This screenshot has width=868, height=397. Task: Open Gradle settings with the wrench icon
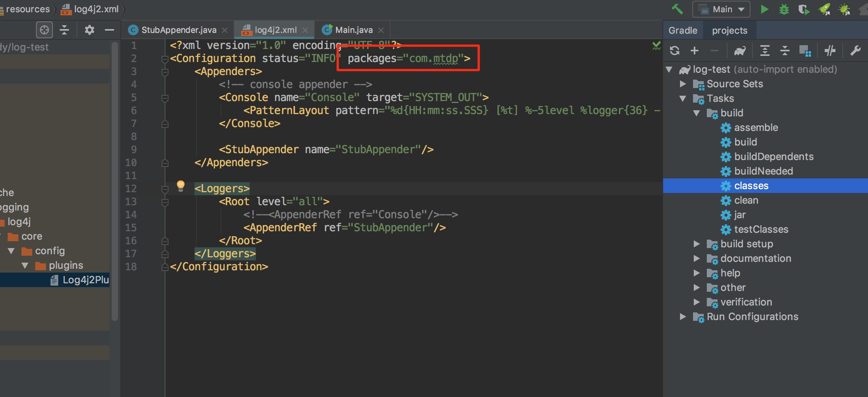point(856,50)
